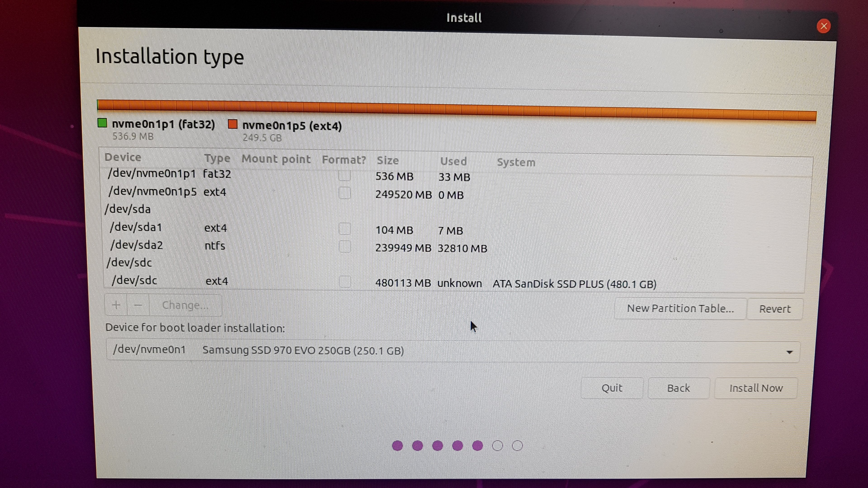Click the orange nvme0n1p5 legend square
868x488 pixels.
click(233, 124)
